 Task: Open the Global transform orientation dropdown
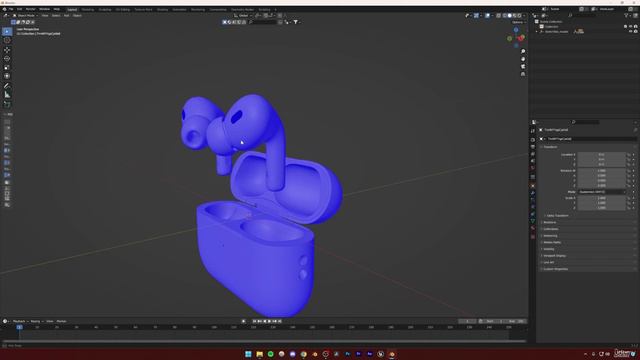(x=243, y=16)
